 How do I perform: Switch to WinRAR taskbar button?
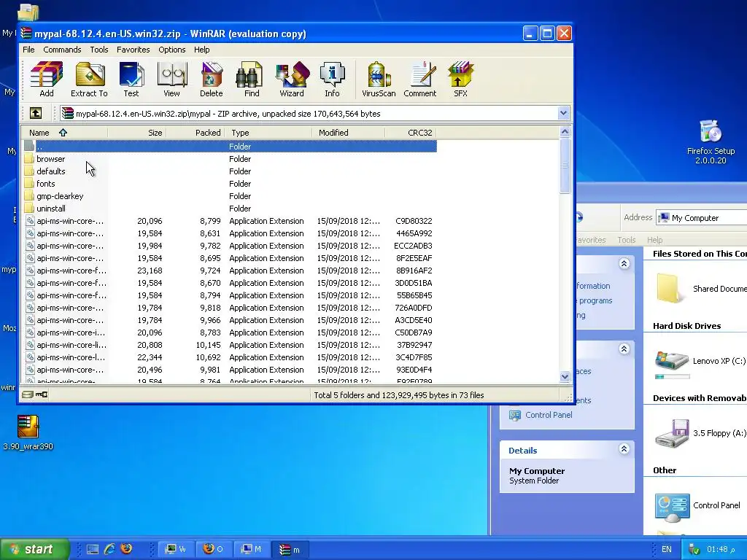[x=290, y=550]
